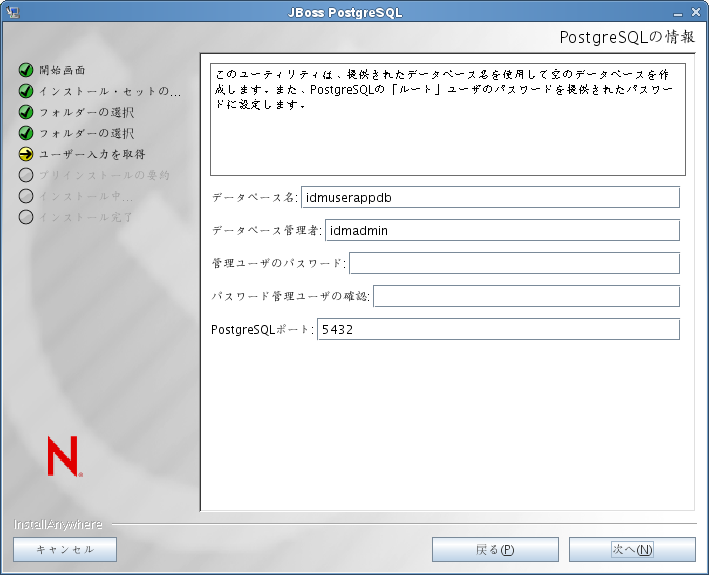Image resolution: width=709 pixels, height=575 pixels.
Task: Click the PostgreSQLの情報 heading
Action: pyautogui.click(x=627, y=37)
